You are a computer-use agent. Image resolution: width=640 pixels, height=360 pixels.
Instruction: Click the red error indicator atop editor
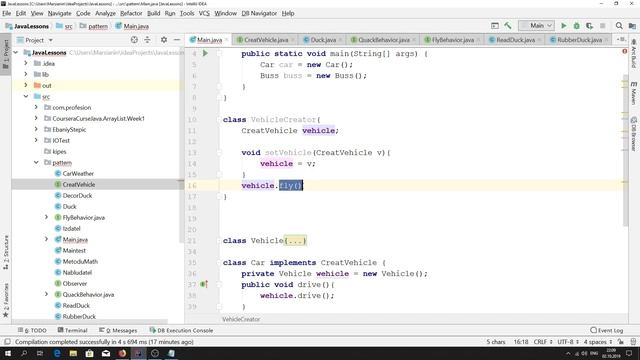coord(624,51)
